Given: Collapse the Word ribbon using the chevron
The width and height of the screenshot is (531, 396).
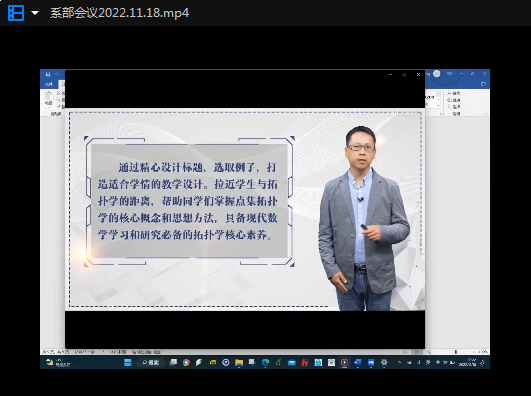Looking at the screenshot, I should coord(485,114).
